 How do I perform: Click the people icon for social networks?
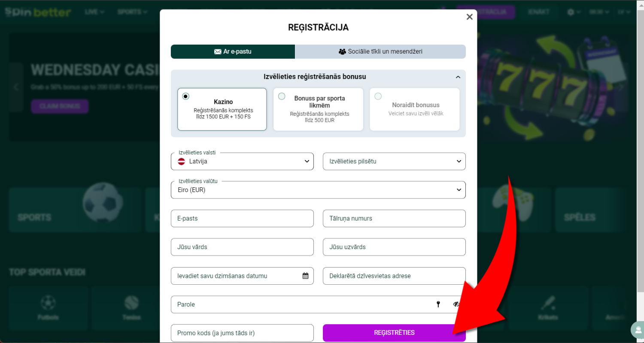click(x=342, y=51)
